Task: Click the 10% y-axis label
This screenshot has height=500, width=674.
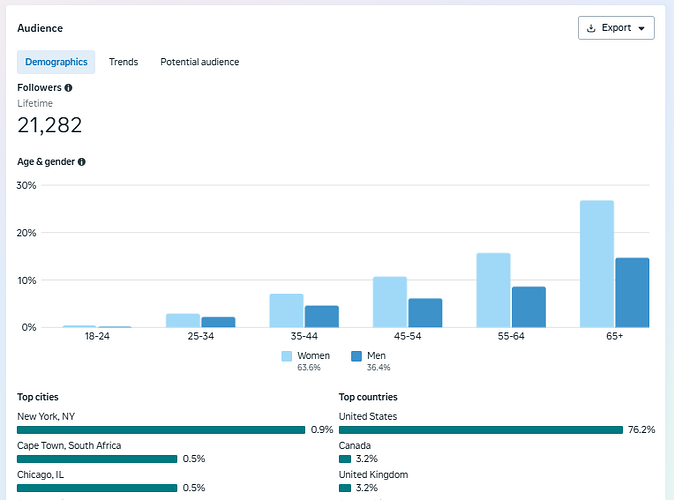Action: pyautogui.click(x=26, y=281)
